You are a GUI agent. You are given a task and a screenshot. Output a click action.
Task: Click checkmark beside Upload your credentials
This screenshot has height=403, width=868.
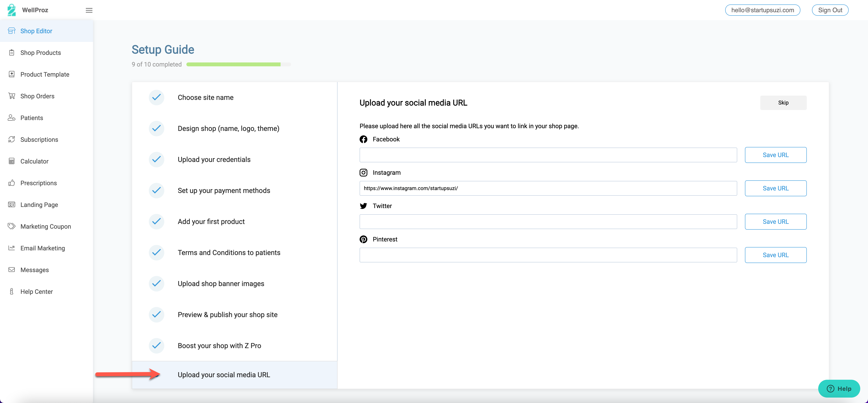point(156,160)
